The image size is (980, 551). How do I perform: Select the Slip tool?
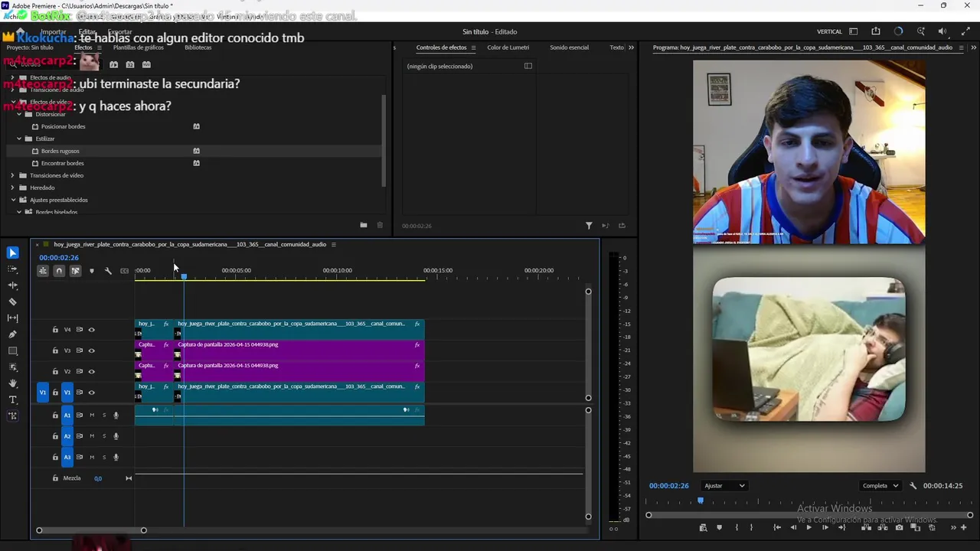[x=13, y=318]
